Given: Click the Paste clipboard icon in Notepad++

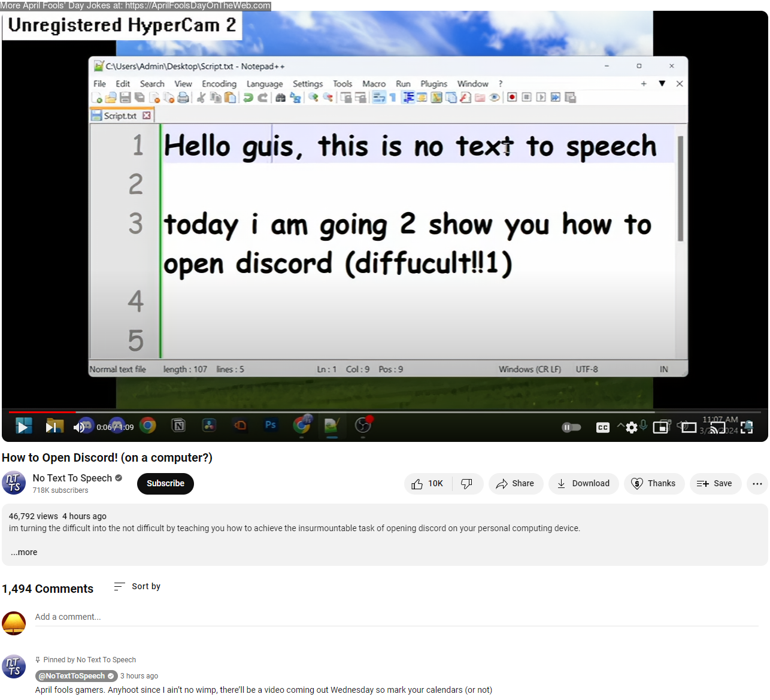Looking at the screenshot, I should tap(230, 98).
